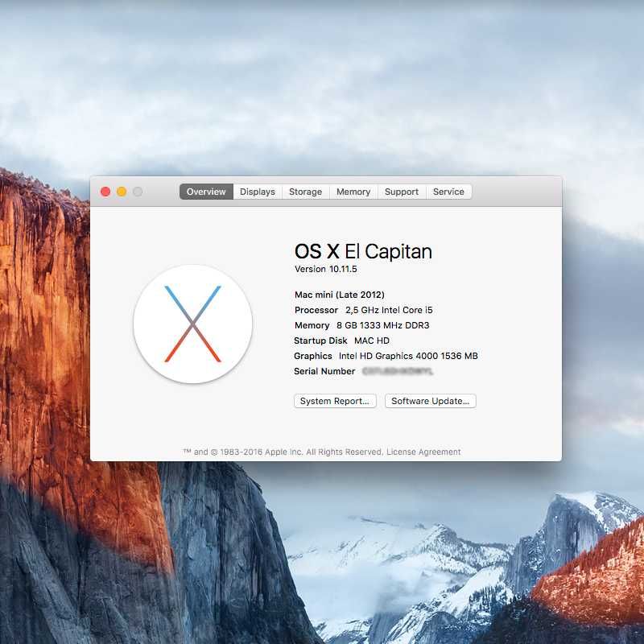Click the OS X El Capitan title
644x644 pixels.
[363, 251]
